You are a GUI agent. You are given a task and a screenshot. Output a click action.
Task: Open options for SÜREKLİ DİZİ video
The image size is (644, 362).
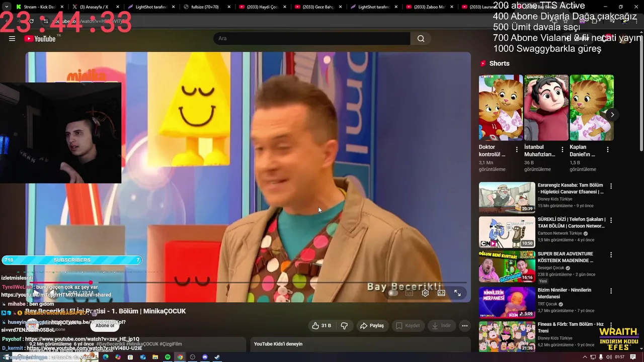[x=611, y=220]
